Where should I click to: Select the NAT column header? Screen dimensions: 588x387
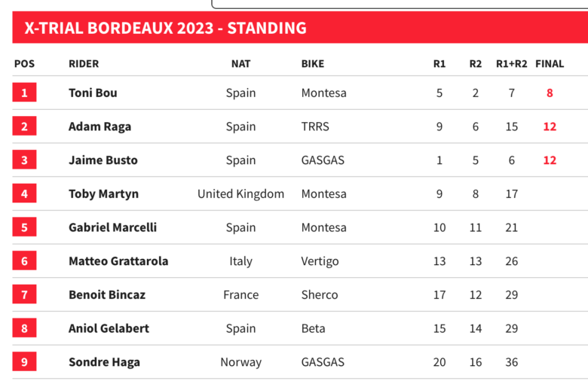pyautogui.click(x=240, y=64)
